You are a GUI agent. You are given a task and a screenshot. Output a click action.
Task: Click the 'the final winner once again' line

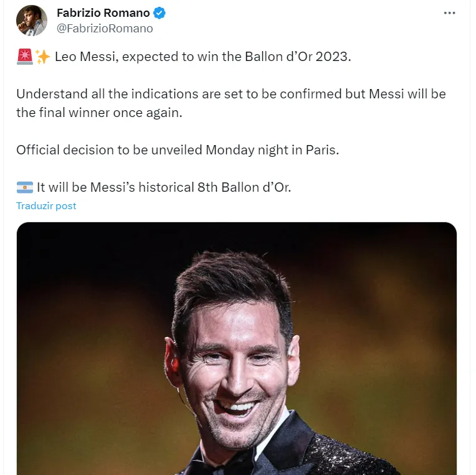coord(99,113)
